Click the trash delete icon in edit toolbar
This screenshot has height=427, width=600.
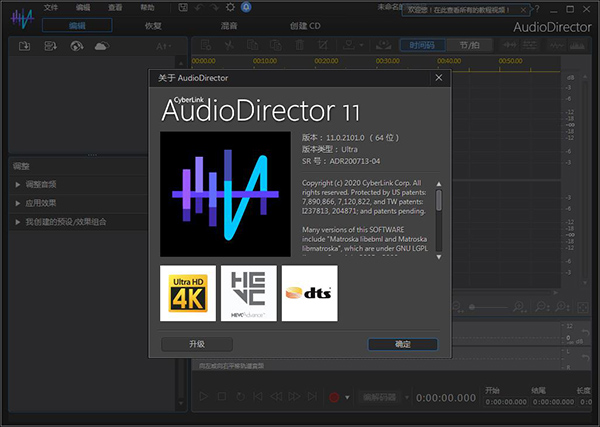tap(299, 45)
